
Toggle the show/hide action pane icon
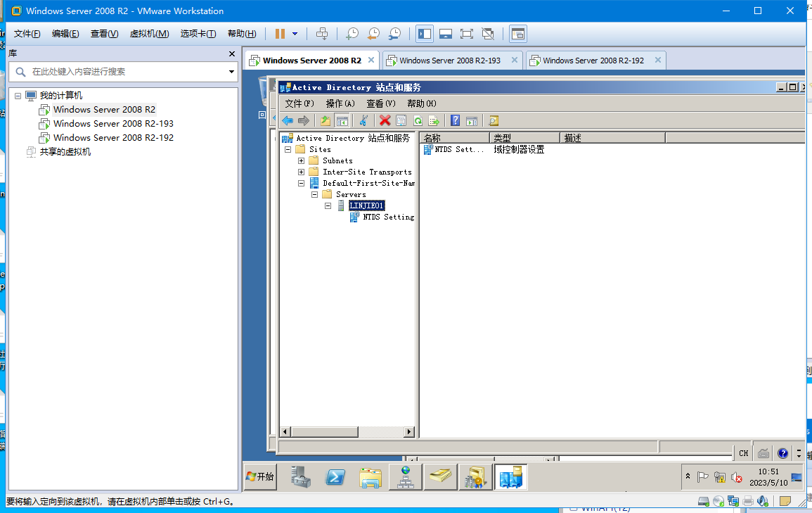(472, 121)
